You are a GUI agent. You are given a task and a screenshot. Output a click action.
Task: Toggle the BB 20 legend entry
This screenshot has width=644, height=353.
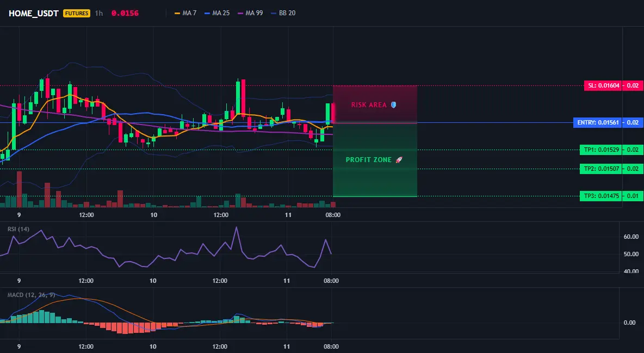coord(283,13)
